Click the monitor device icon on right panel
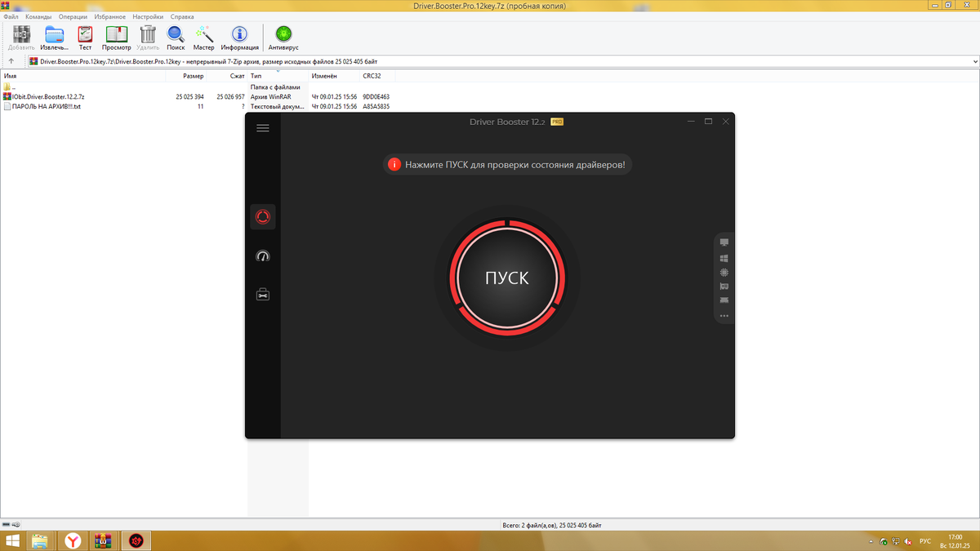 coord(724,243)
